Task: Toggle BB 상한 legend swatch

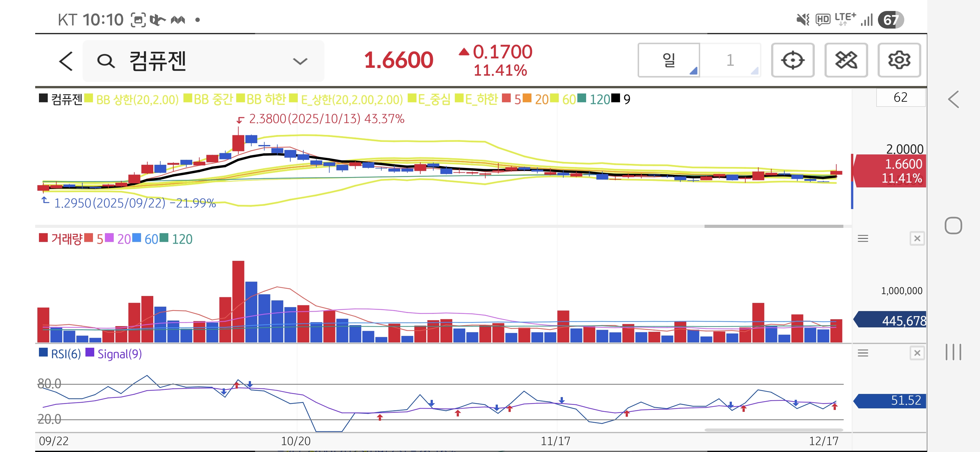Action: click(89, 99)
